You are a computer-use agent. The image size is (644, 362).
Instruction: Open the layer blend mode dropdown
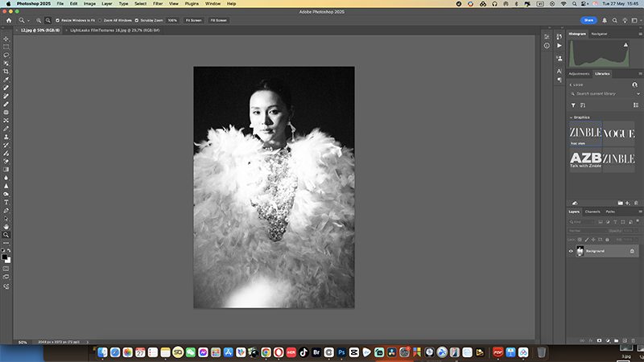588,230
